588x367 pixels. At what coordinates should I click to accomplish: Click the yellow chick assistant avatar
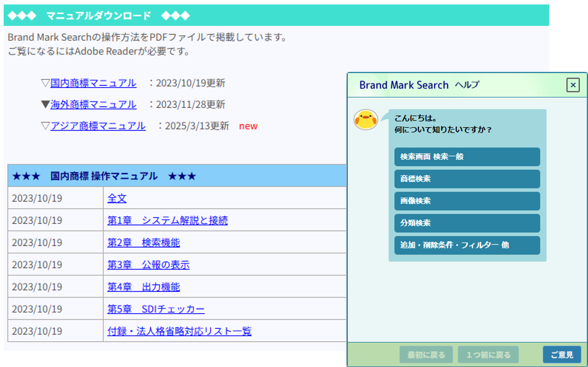(366, 120)
